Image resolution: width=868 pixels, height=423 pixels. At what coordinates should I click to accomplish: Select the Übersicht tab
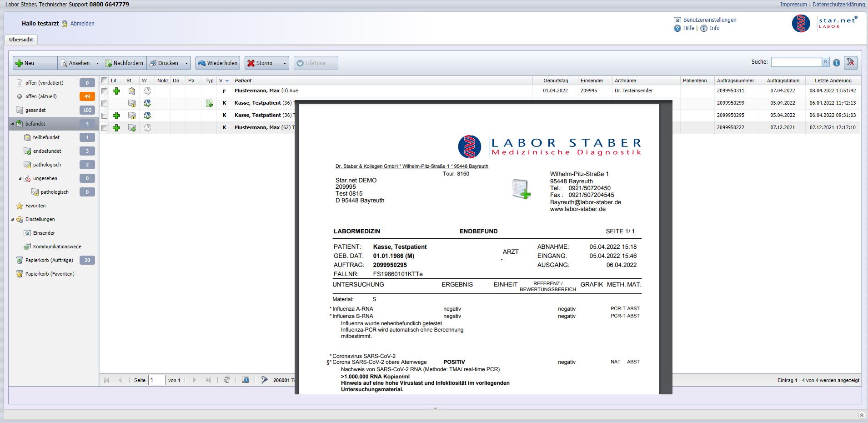coord(21,40)
